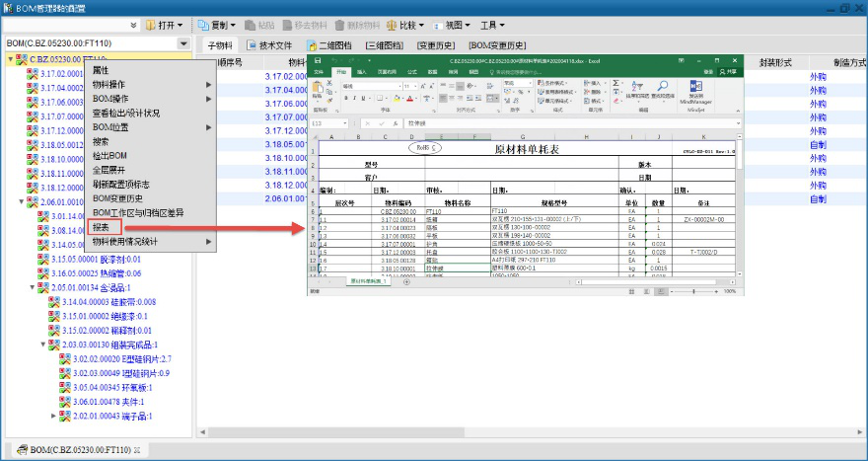The width and height of the screenshot is (868, 461).
Task: Click the 复制 (Copy) toolbar icon
Action: [203, 24]
